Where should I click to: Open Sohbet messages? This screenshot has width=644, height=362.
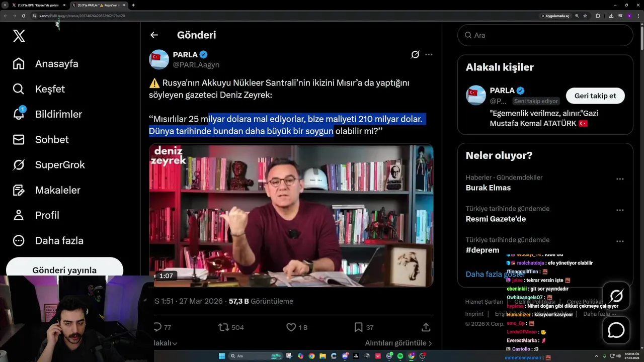coord(40,139)
